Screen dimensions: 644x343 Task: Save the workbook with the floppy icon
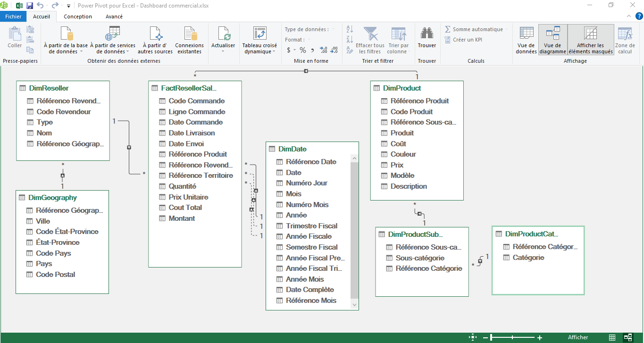(30, 6)
